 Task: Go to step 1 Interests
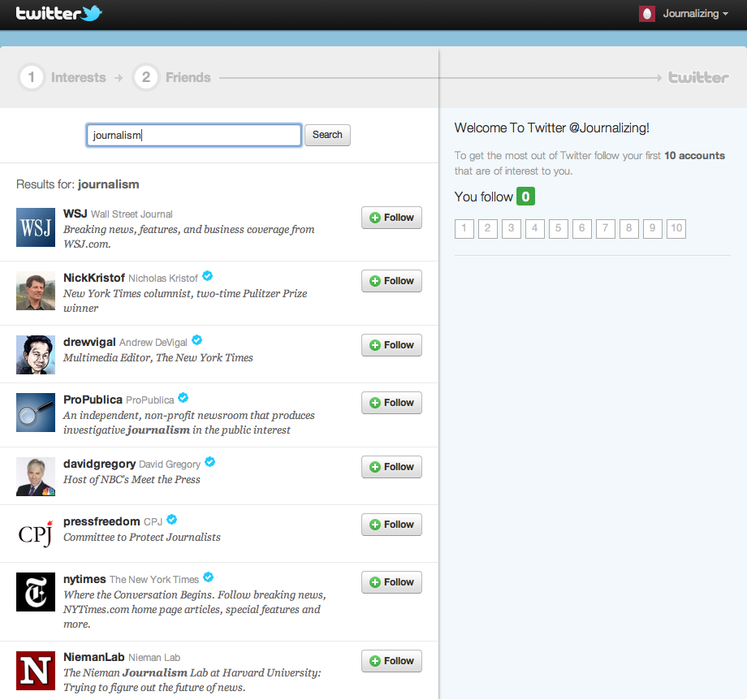click(62, 77)
